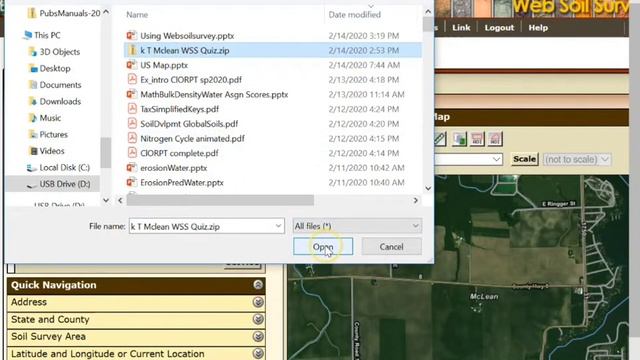Open Videos folder in navigation pane
This screenshot has height=360, width=640.
tap(47, 151)
